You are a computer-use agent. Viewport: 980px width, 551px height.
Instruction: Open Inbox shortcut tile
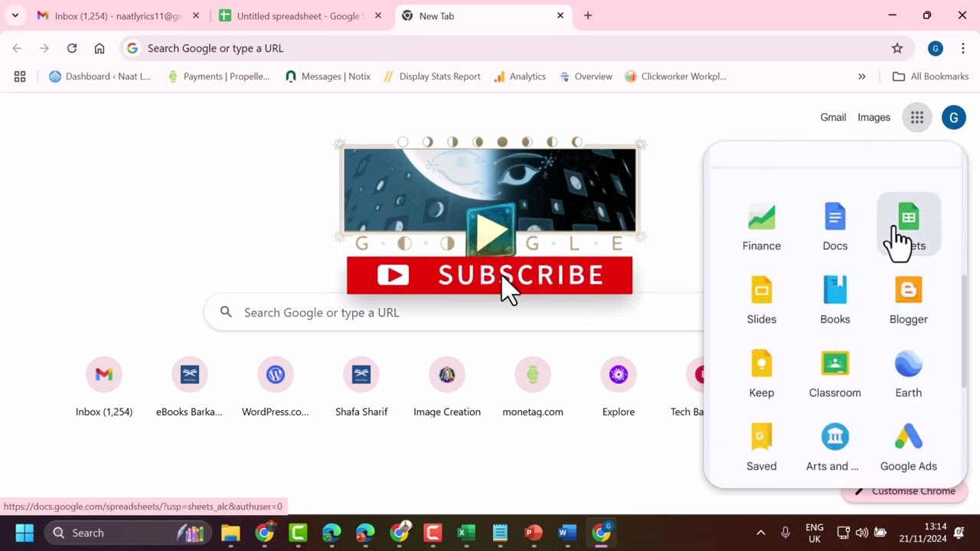tap(104, 386)
